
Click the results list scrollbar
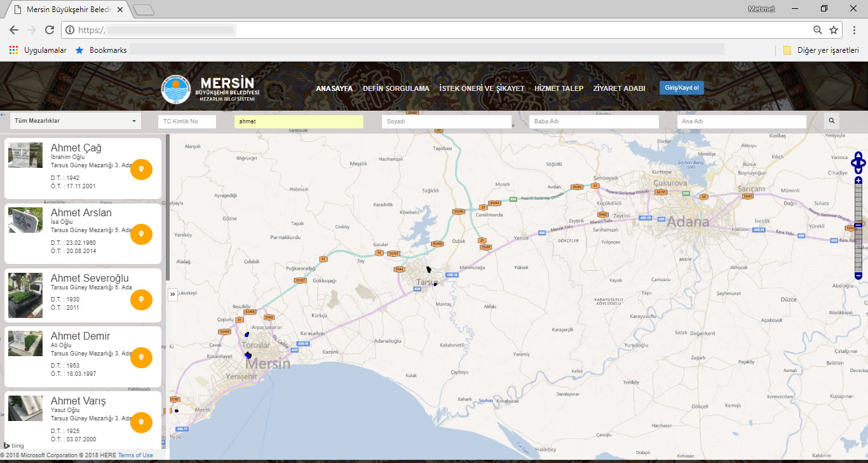click(168, 207)
